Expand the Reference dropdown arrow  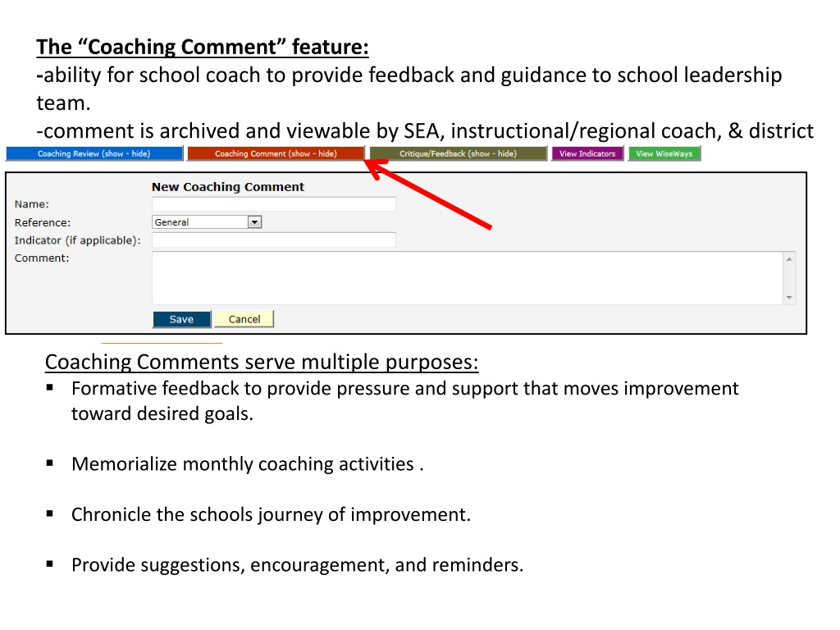(x=254, y=221)
